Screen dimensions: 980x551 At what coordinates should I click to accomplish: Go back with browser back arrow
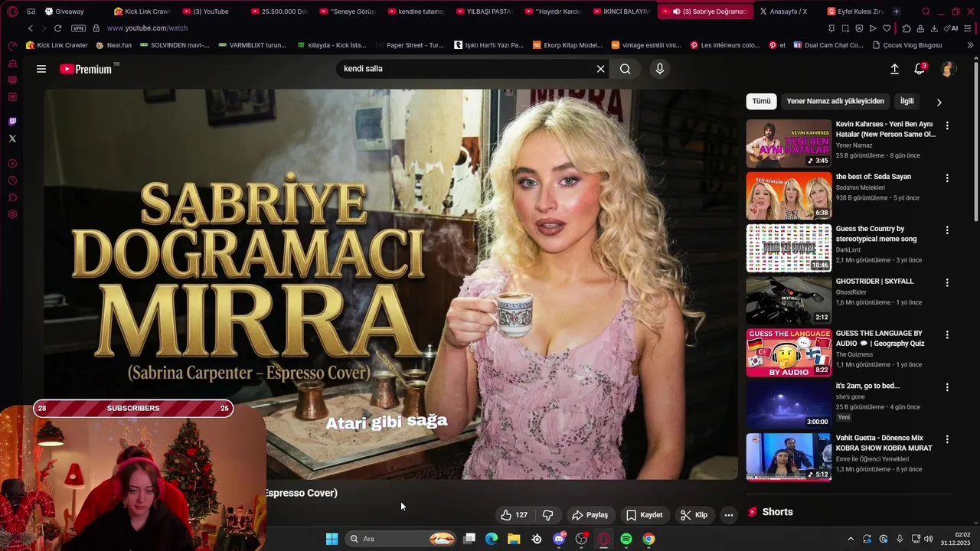click(31, 28)
